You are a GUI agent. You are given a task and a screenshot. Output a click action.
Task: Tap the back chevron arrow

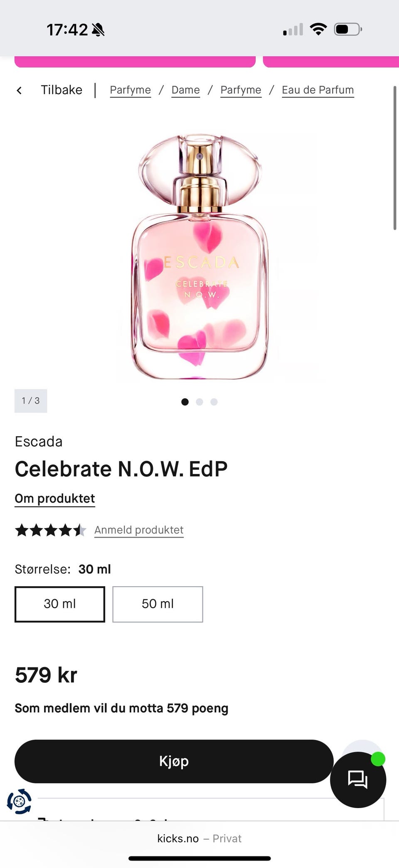tap(19, 90)
